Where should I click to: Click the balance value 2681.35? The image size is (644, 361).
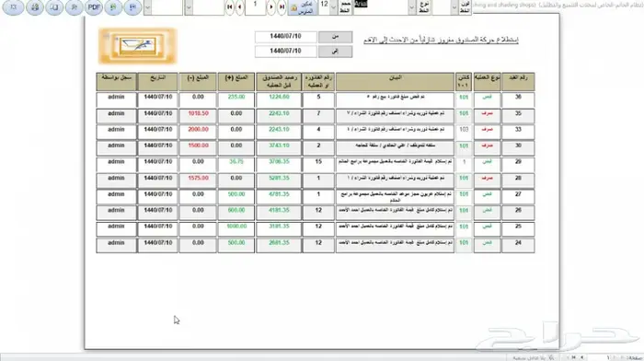pos(279,243)
